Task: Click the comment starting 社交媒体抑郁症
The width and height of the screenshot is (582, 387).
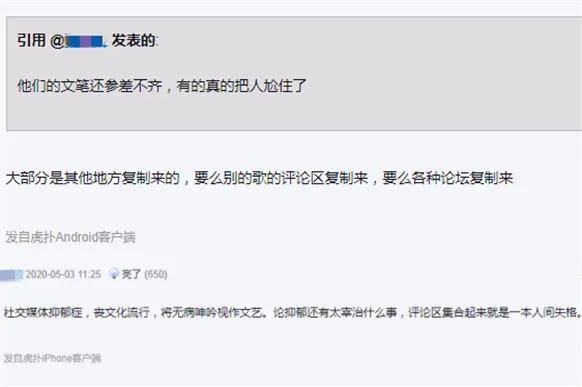Action: click(x=292, y=312)
